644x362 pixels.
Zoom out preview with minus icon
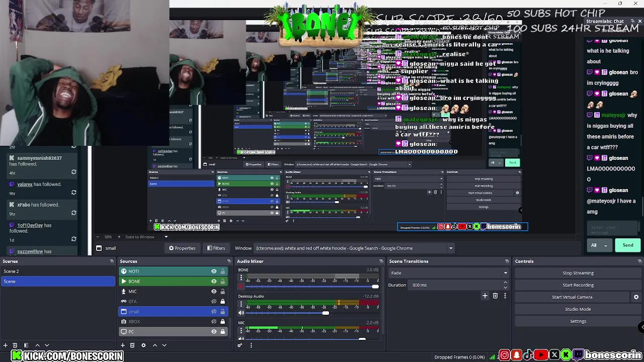97,237
